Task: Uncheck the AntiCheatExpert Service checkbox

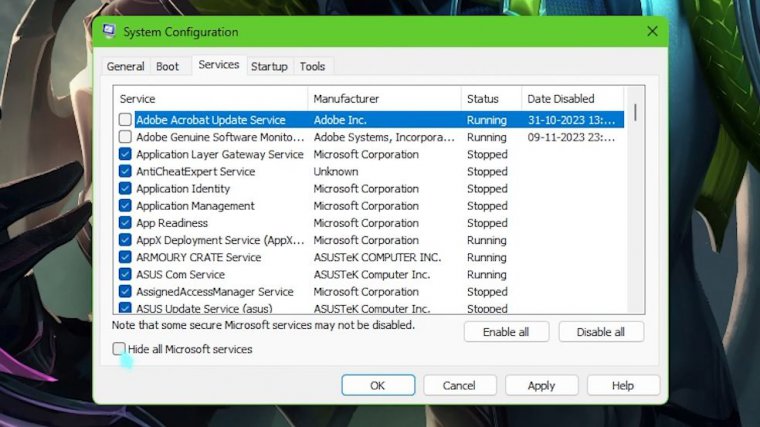Action: click(125, 171)
